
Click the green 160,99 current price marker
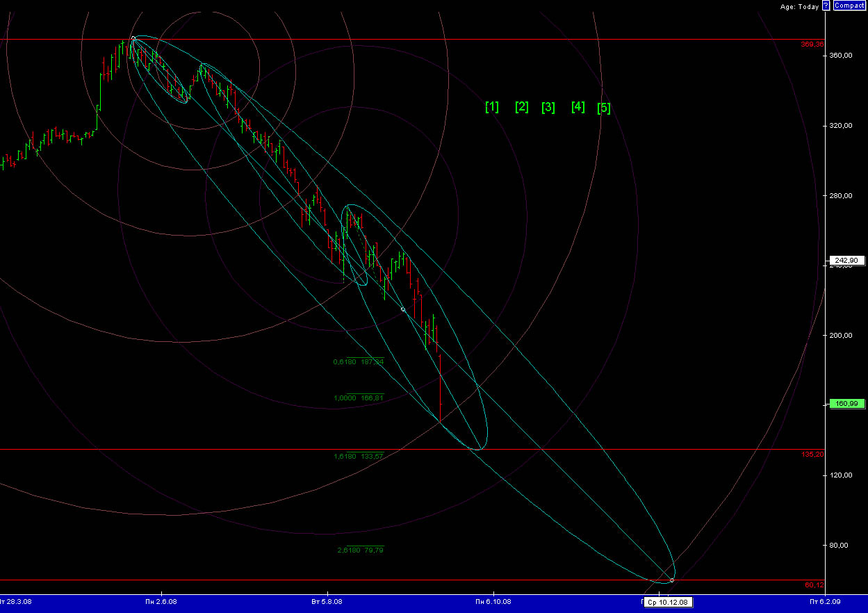click(847, 403)
